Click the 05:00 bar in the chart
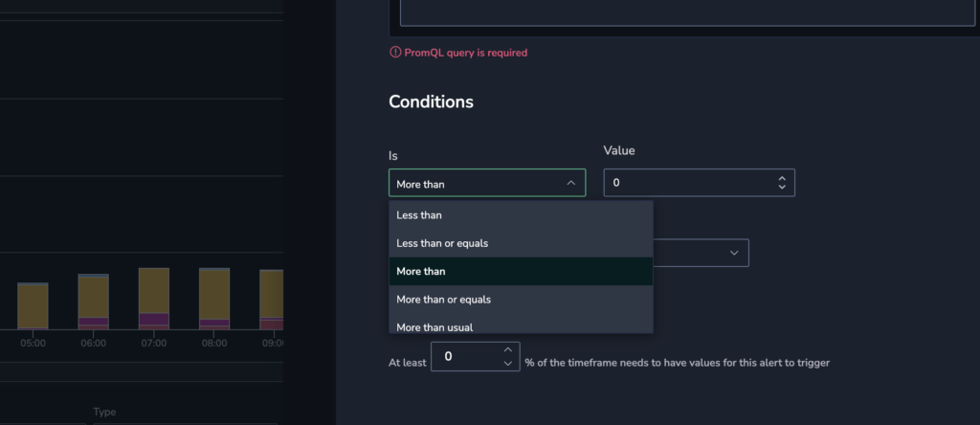Image resolution: width=980 pixels, height=425 pixels. point(33,306)
